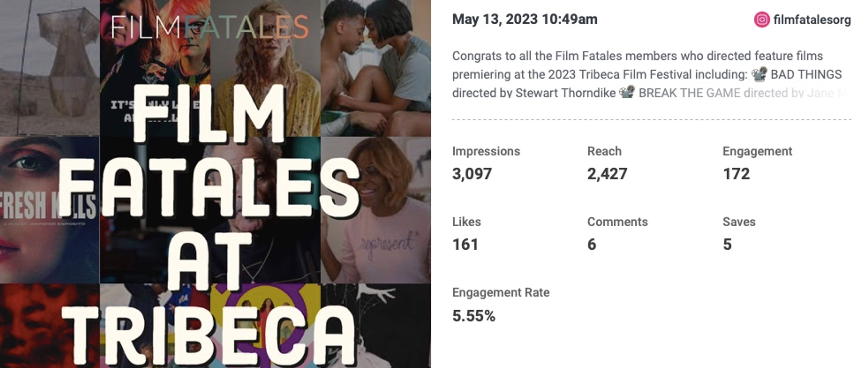This screenshot has width=868, height=368.
Task: Click the film projector emoji before BREAK THE GAME
Action: coord(627,92)
